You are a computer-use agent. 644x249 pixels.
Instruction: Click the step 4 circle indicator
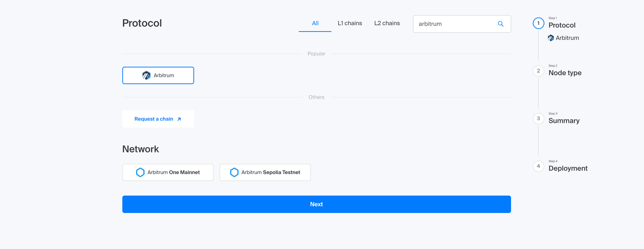pos(538,166)
